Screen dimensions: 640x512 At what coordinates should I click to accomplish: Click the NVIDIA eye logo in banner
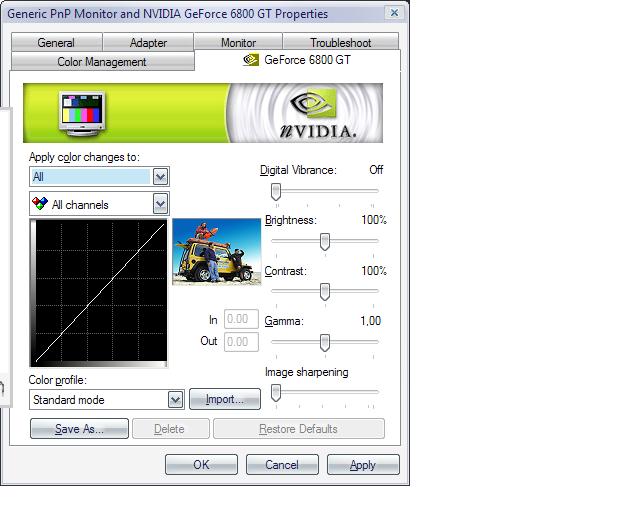(314, 104)
